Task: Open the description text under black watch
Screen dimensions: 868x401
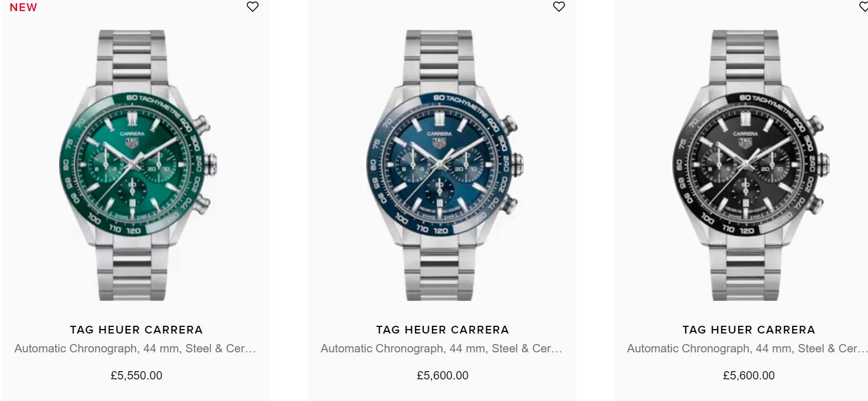Action: point(748,348)
